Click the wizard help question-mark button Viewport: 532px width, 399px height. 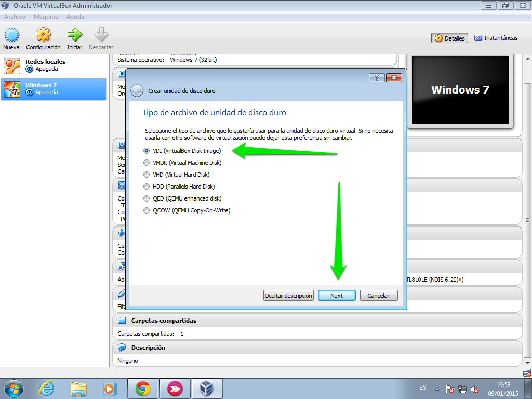point(377,78)
